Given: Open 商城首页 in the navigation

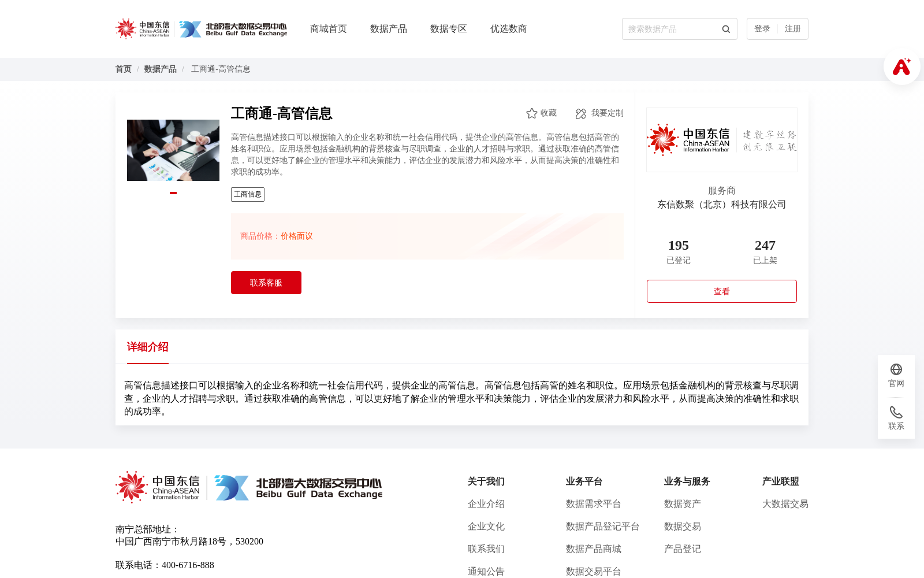Looking at the screenshot, I should (x=329, y=29).
